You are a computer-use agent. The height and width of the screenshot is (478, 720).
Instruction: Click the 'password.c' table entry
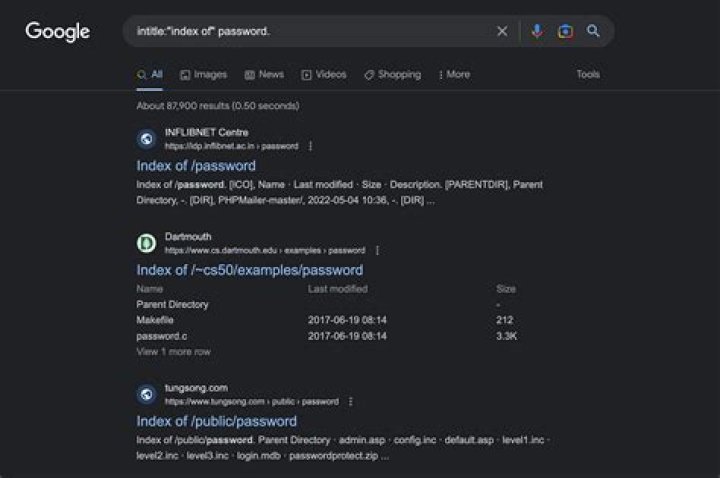pyautogui.click(x=162, y=336)
